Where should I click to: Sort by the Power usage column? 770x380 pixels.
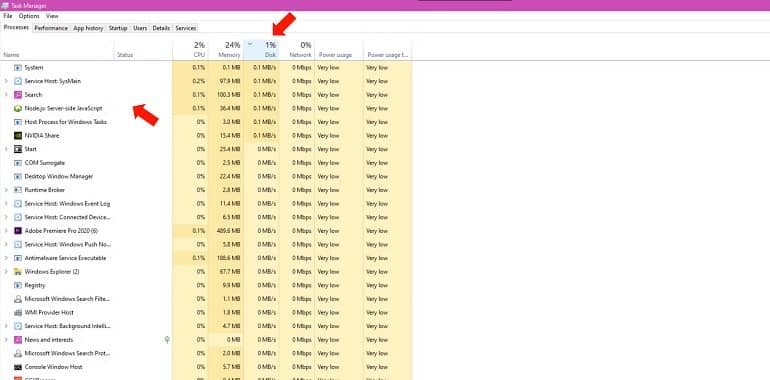[339, 51]
